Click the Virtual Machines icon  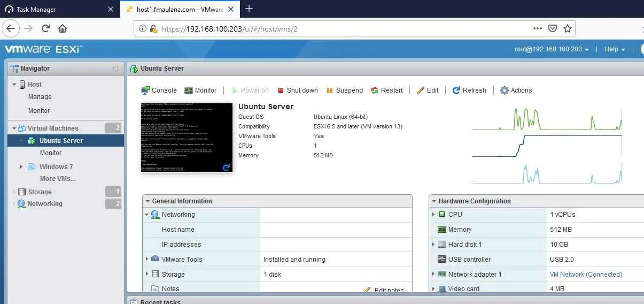tap(22, 128)
